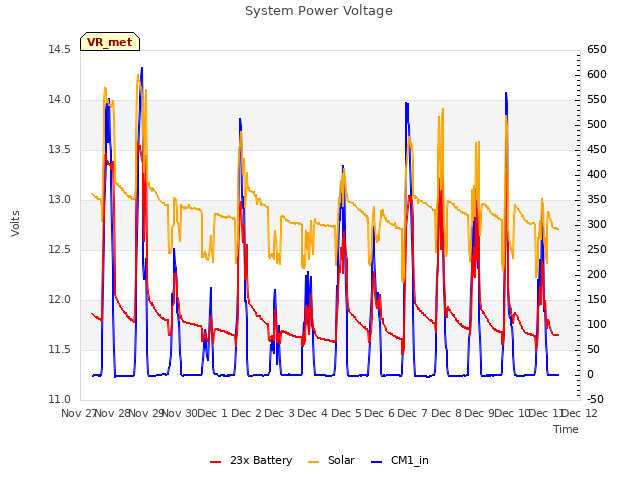Click the Dec 3 date tick label
The width and height of the screenshot is (640, 480).
coord(280,413)
